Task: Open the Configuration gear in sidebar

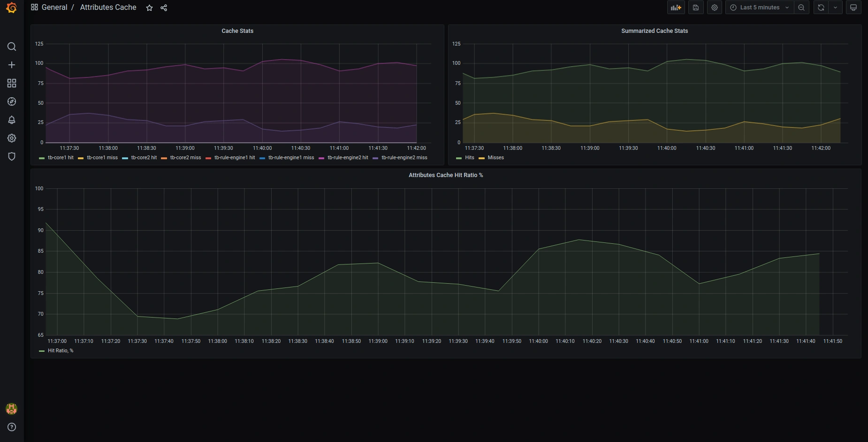Action: 12,138
